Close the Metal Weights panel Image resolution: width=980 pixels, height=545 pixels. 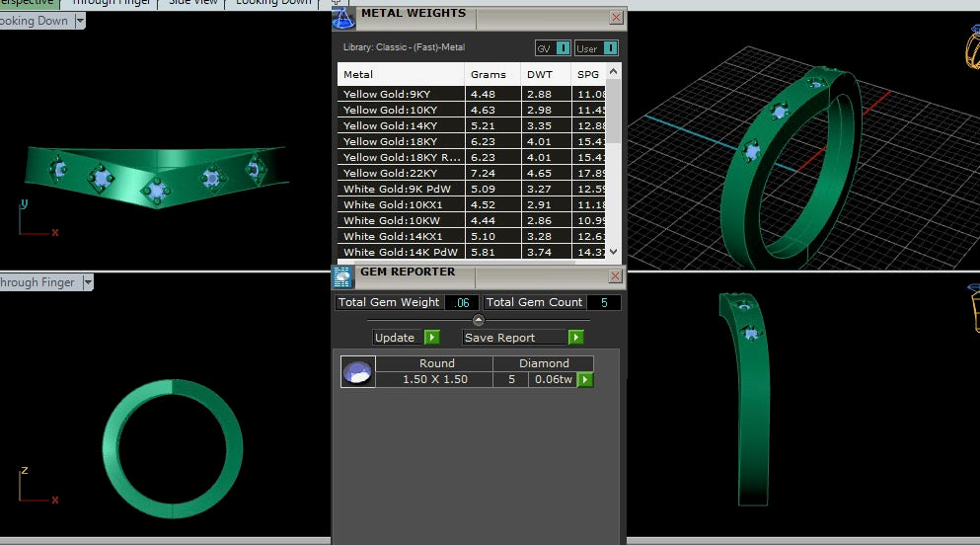click(616, 18)
